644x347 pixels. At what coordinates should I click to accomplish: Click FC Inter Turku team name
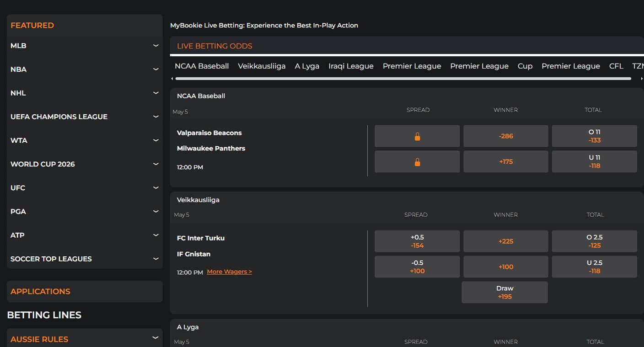201,238
